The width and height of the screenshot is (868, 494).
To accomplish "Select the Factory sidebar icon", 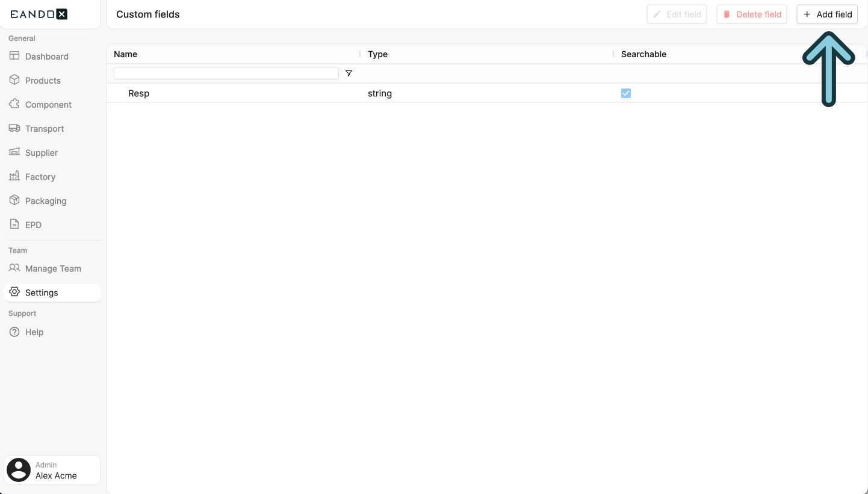I will click(x=13, y=176).
